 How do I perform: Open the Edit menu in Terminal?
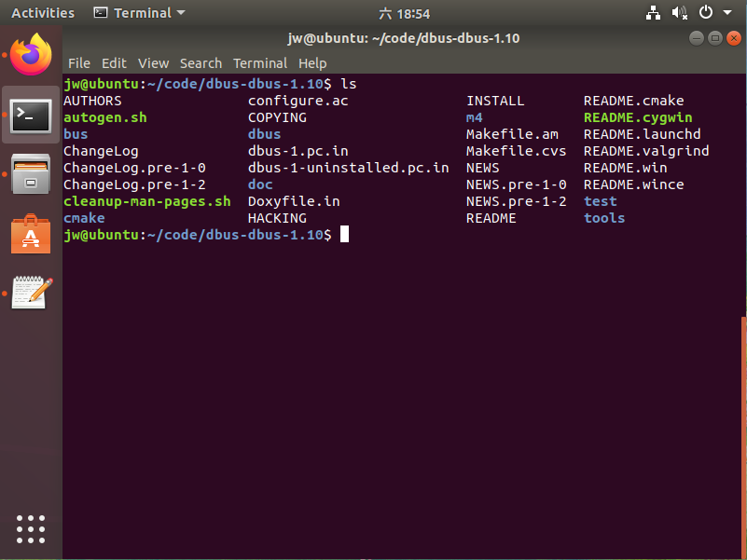pyautogui.click(x=114, y=63)
